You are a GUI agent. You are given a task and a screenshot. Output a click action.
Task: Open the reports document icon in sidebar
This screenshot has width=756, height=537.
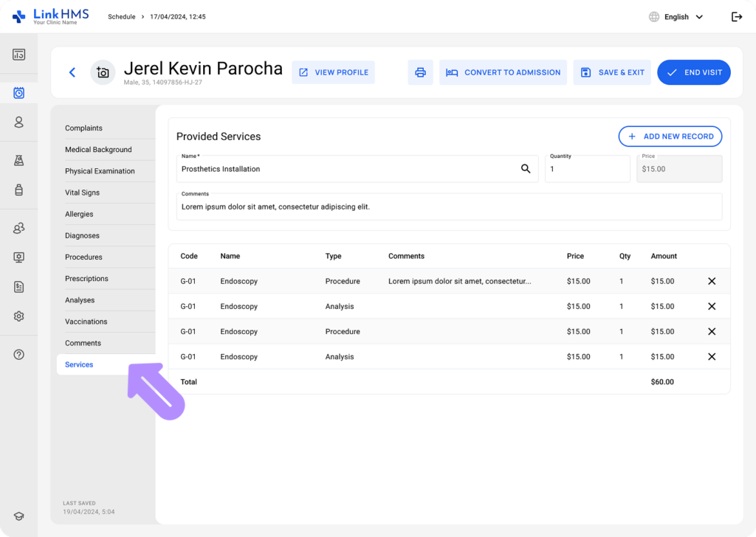point(18,287)
